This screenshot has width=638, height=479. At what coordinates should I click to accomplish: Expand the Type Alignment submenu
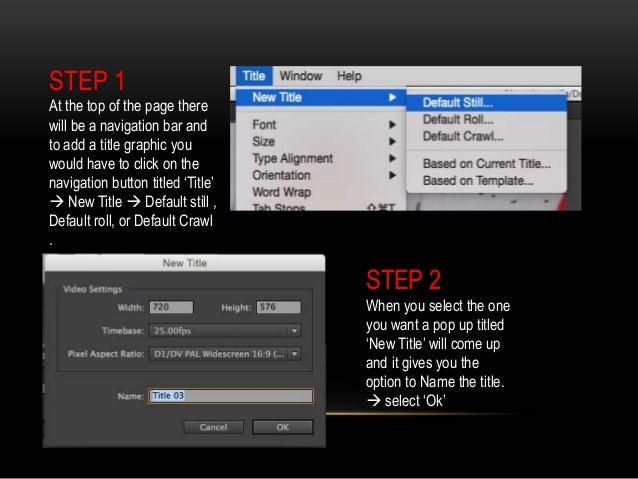tap(321, 158)
